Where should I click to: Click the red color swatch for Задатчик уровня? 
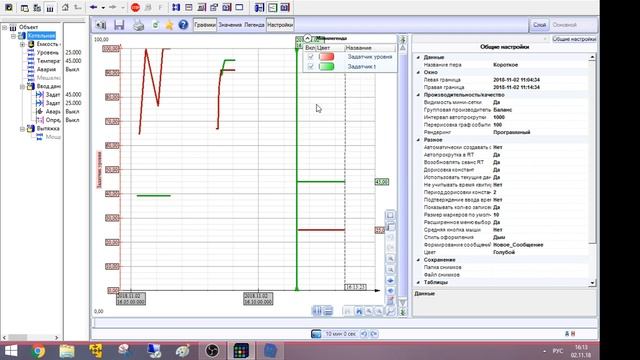(327, 57)
